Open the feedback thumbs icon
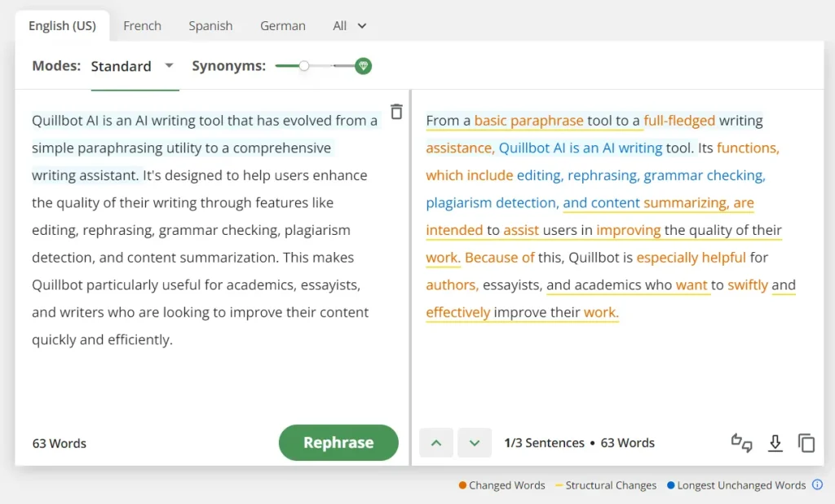Viewport: 835px width, 504px height. coord(741,443)
